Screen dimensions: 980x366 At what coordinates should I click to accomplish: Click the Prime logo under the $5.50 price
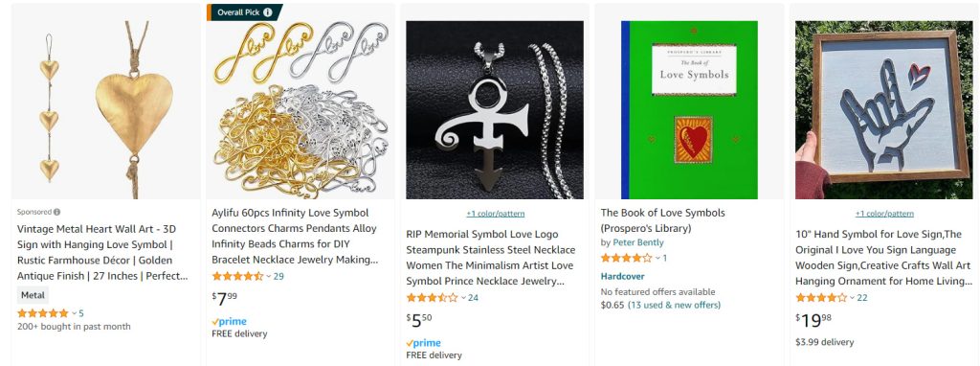click(x=424, y=343)
